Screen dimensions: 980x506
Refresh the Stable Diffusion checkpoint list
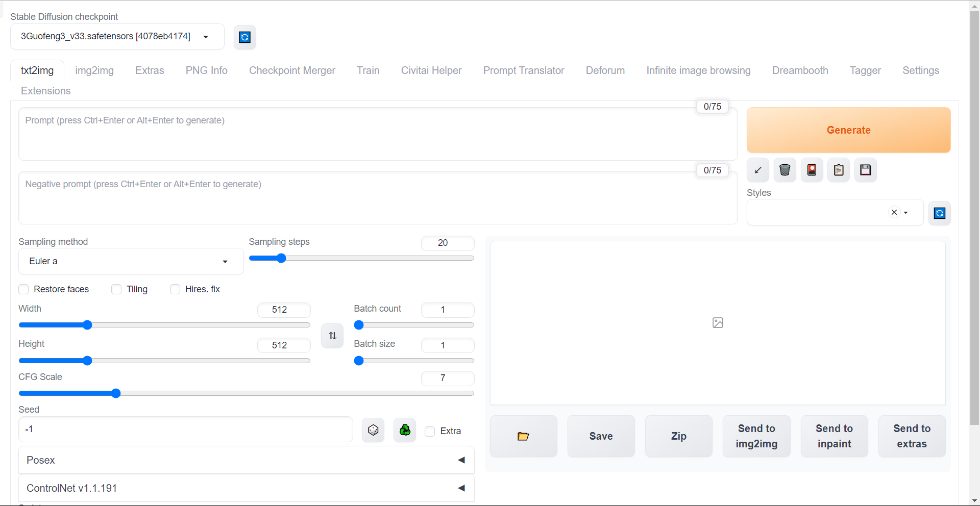[x=245, y=37]
